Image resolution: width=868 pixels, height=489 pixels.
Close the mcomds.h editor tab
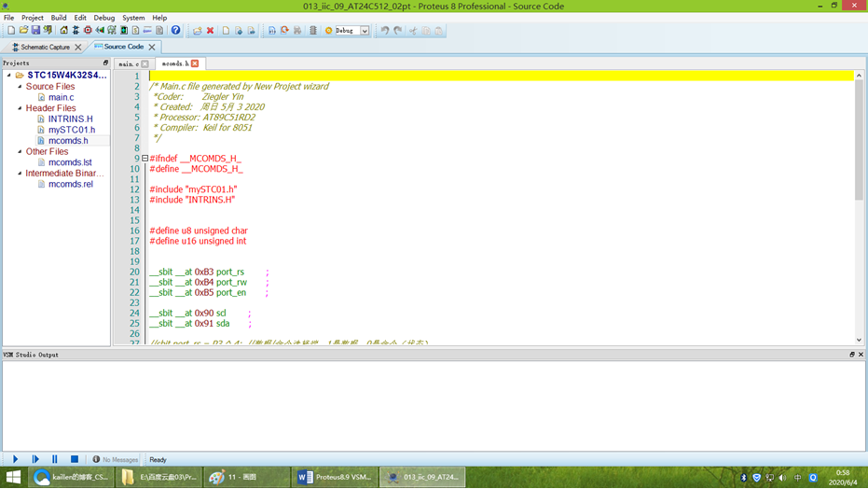195,63
